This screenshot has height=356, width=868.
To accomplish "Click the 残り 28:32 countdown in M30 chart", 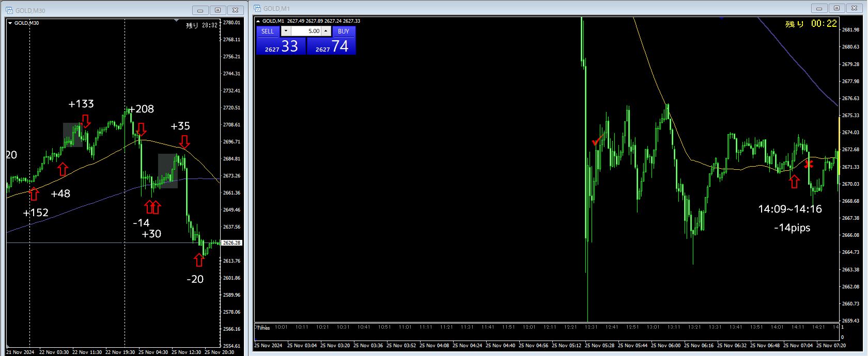I will [202, 25].
